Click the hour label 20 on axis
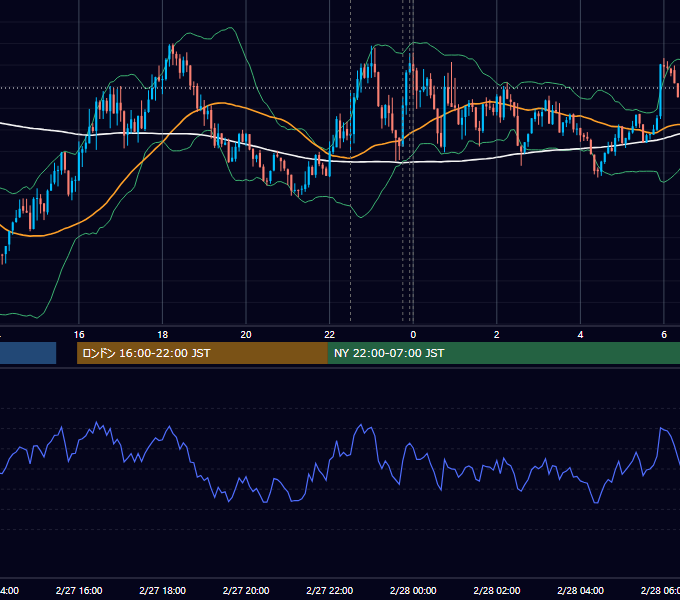The height and width of the screenshot is (600, 680). 246,335
